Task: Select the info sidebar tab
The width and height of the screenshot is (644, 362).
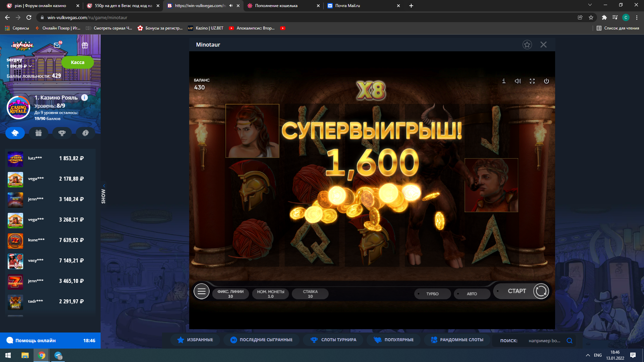Action: [x=86, y=133]
